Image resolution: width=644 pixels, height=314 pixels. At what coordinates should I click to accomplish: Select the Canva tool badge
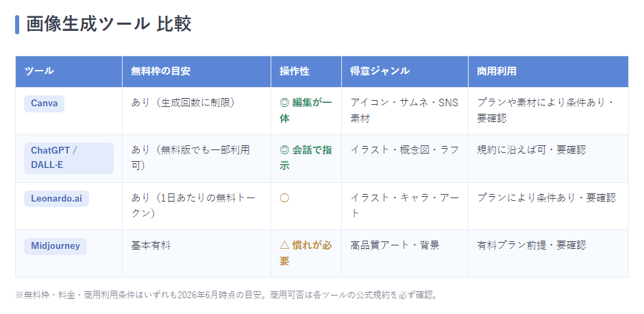44,104
